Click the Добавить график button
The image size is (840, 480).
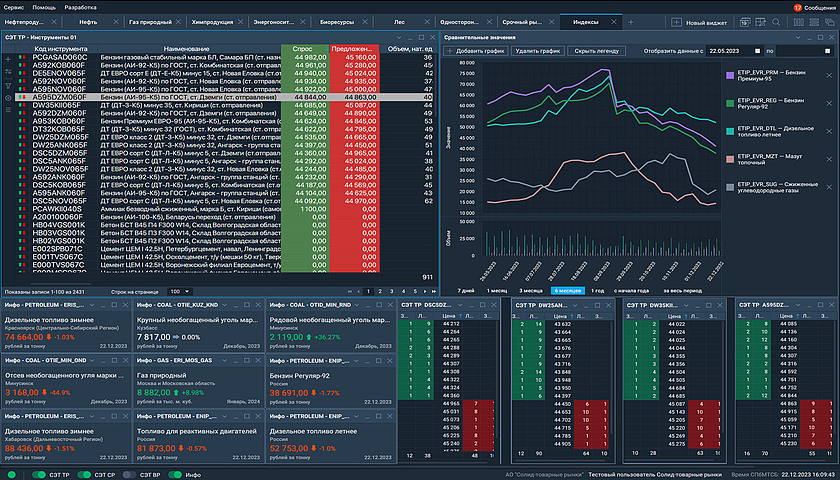click(475, 50)
